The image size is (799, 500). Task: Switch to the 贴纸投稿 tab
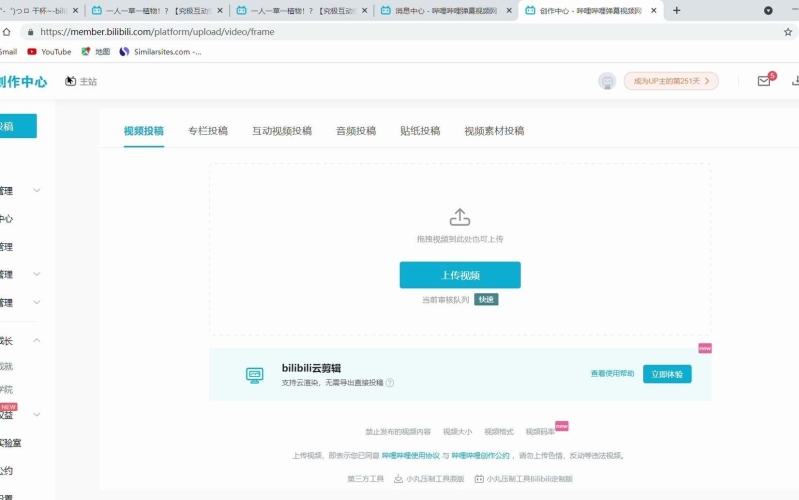[x=420, y=131]
